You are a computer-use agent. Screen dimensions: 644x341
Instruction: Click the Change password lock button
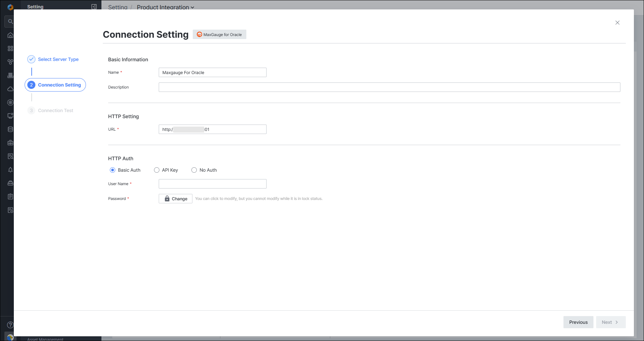176,199
